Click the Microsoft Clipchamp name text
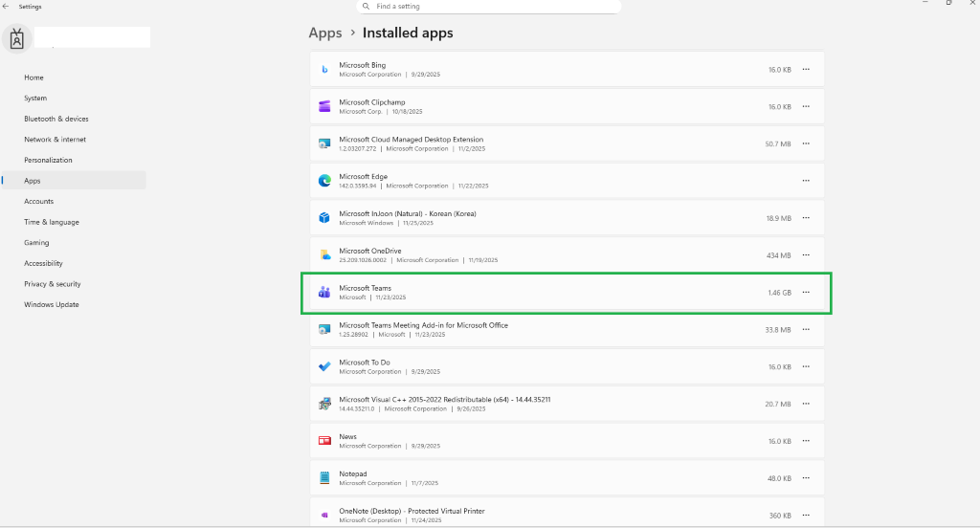This screenshot has width=980, height=528. click(372, 102)
